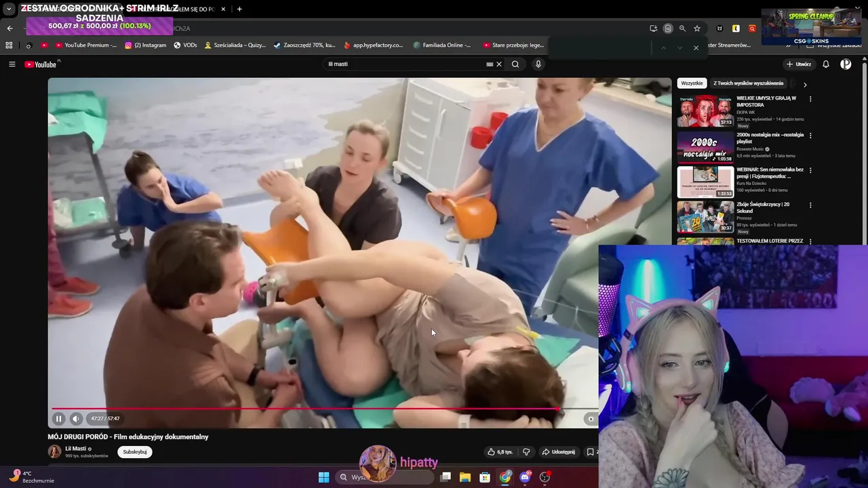868x488 pixels.
Task: Open the zoom magnifier in the address bar
Action: tap(682, 28)
